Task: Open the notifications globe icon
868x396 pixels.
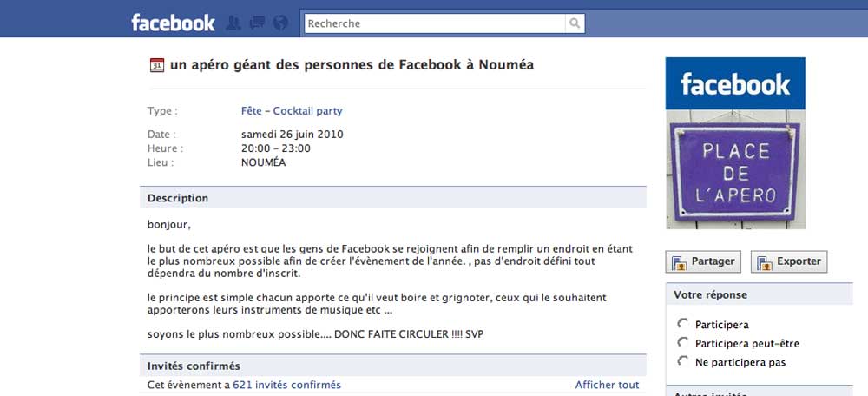Action: pos(279,23)
